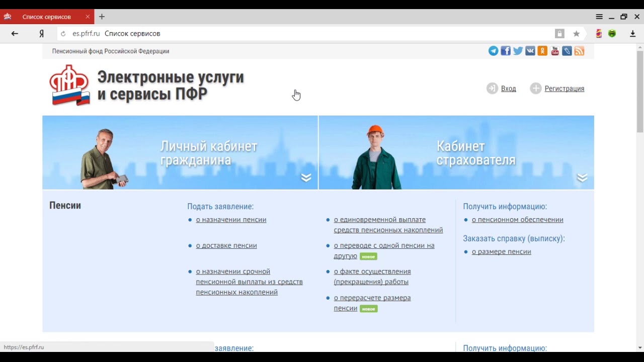The width and height of the screenshot is (644, 362).
Task: Click the Регистрация link
Action: [565, 88]
